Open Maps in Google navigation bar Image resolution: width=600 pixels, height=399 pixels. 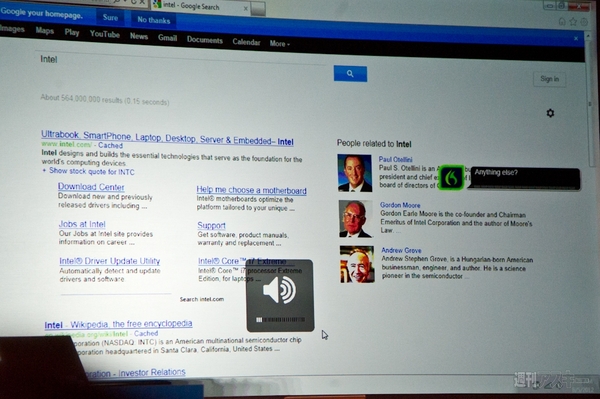click(x=45, y=31)
